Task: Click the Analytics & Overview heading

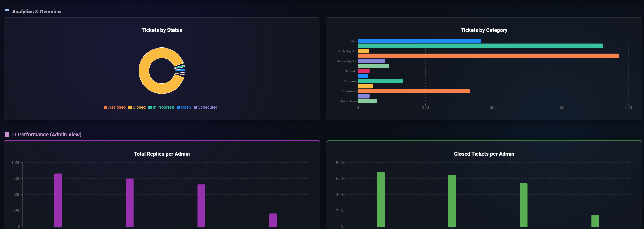Action: 37,12
